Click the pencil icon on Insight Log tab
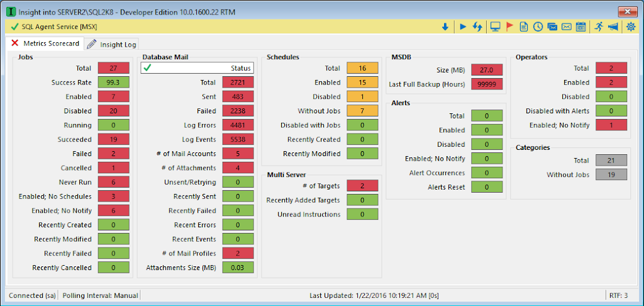The image size is (644, 306). pyautogui.click(x=92, y=44)
